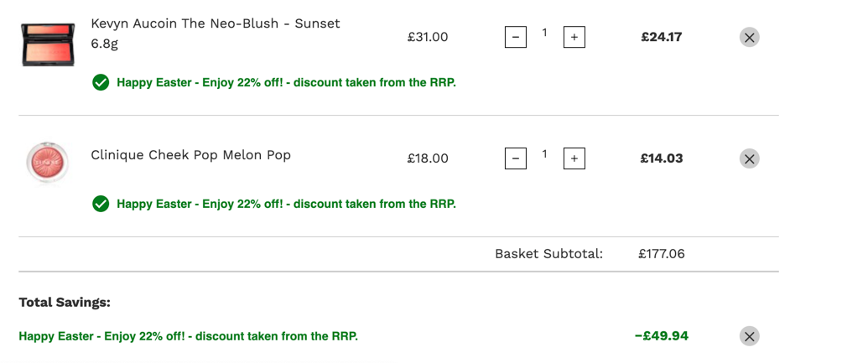Viewport: 868px width, 363px height.
Task: Remove Kevyn Aucoin Neo-Blush from basket
Action: pyautogui.click(x=749, y=37)
